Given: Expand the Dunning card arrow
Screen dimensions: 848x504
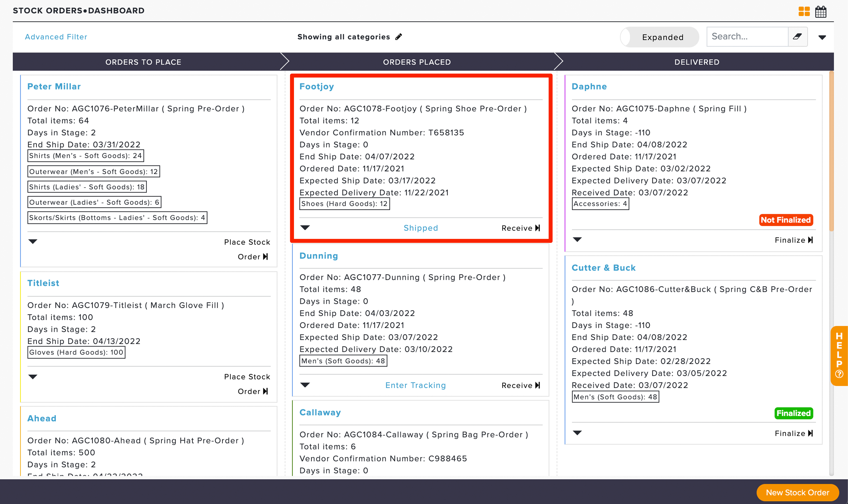Looking at the screenshot, I should (x=305, y=385).
